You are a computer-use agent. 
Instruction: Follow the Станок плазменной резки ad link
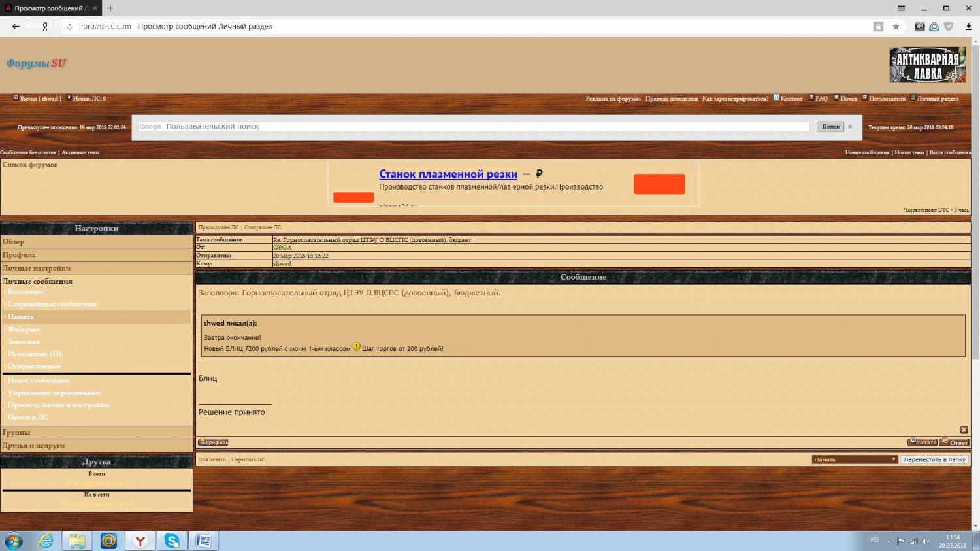tap(448, 174)
